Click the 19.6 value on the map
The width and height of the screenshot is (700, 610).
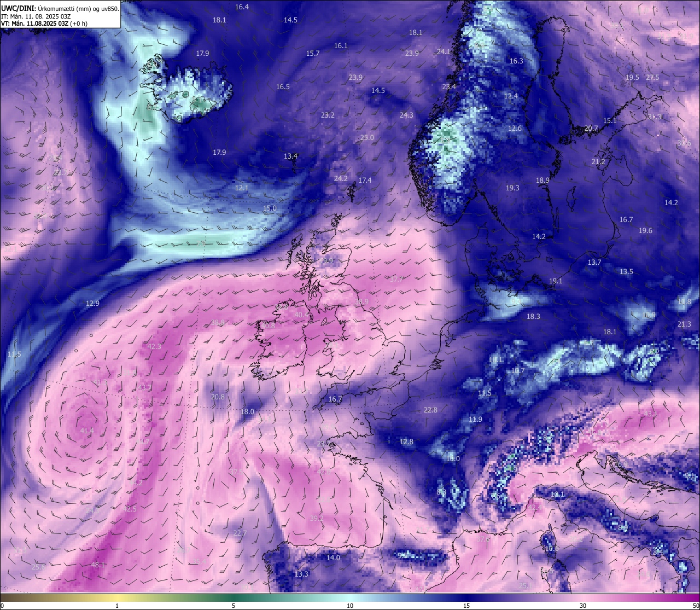pos(645,230)
